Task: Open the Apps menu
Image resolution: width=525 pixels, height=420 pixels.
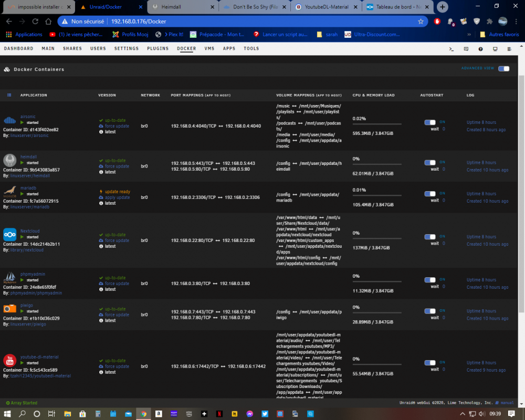Action: point(229,49)
